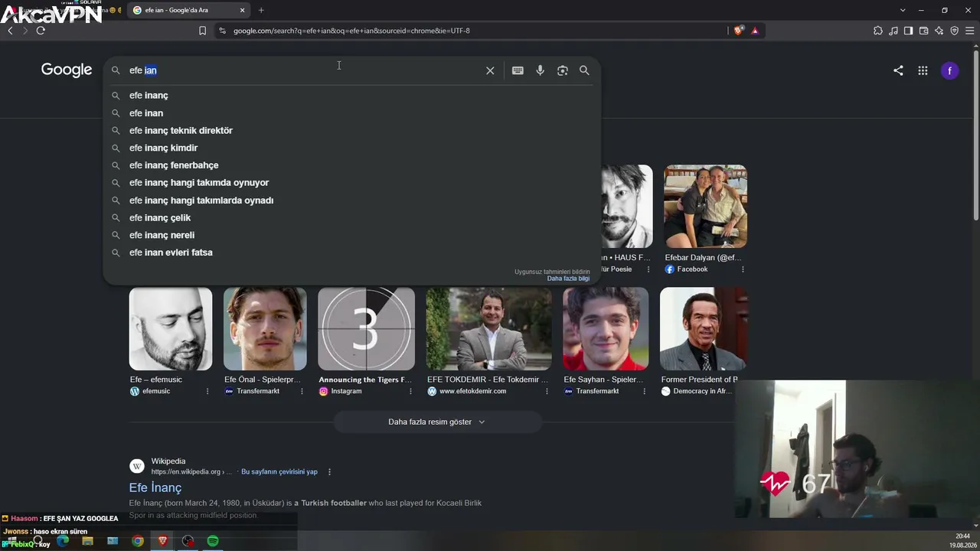Choose suggestion "efe inan evleri fatsa"
Screen dimensions: 980x551
[352, 253]
